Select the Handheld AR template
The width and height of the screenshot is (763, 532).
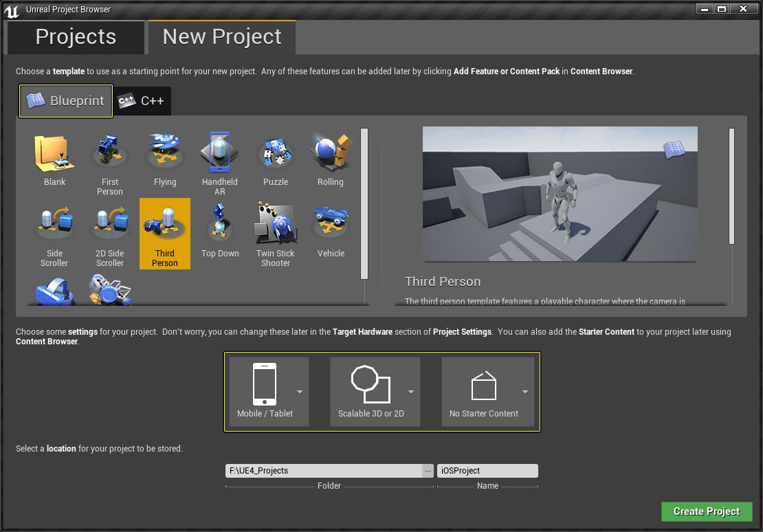[x=219, y=158]
